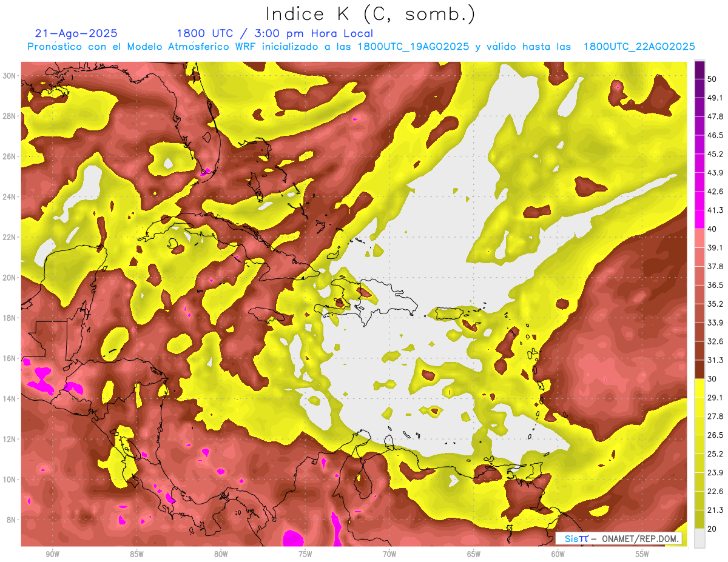Viewport: 728px width, 562px height.
Task: Click the '36.5' color scale label
Action: tap(715, 285)
